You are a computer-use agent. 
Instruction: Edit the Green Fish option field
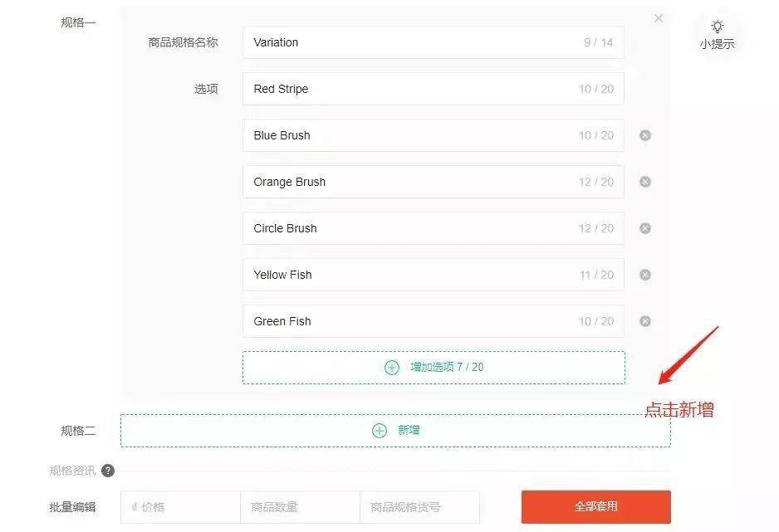tap(434, 321)
